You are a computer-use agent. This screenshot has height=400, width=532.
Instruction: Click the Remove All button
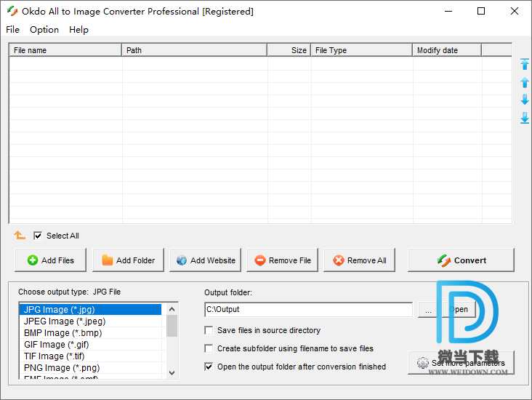pos(359,260)
